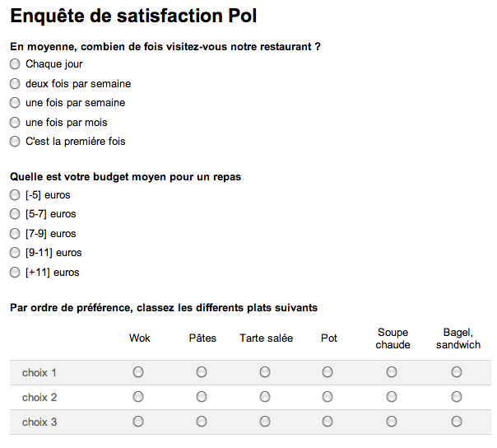The width and height of the screenshot is (497, 448).
Task: Choose the '[+11] euros' budget option
Action: [15, 273]
